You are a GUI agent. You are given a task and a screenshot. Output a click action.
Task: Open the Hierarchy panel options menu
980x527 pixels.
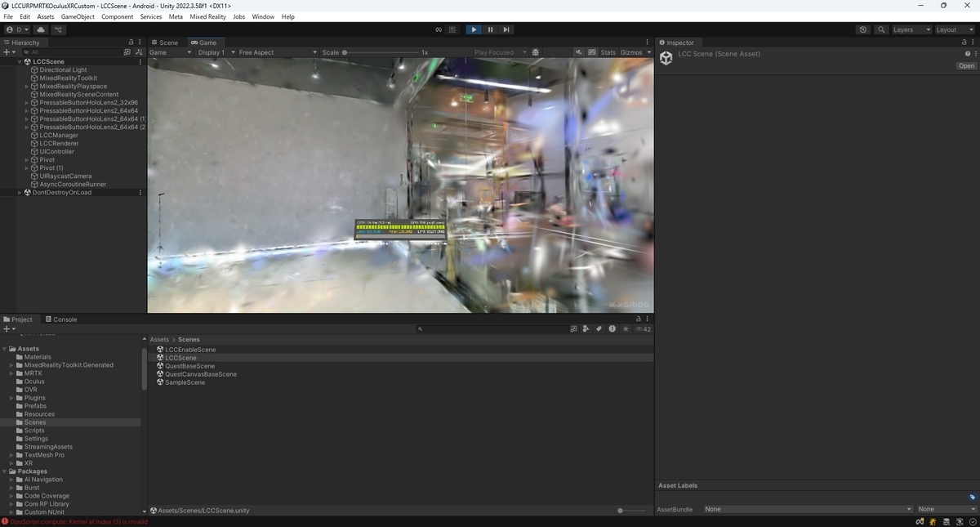pyautogui.click(x=140, y=42)
